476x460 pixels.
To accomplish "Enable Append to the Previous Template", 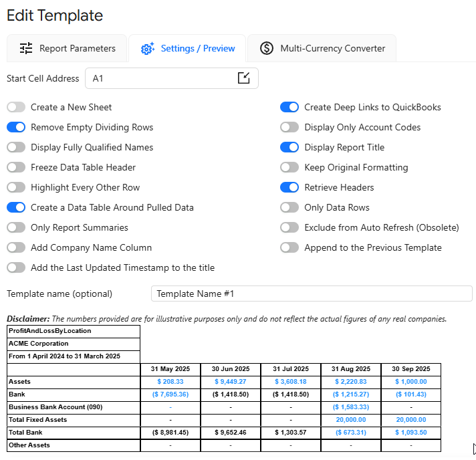I will tap(289, 247).
